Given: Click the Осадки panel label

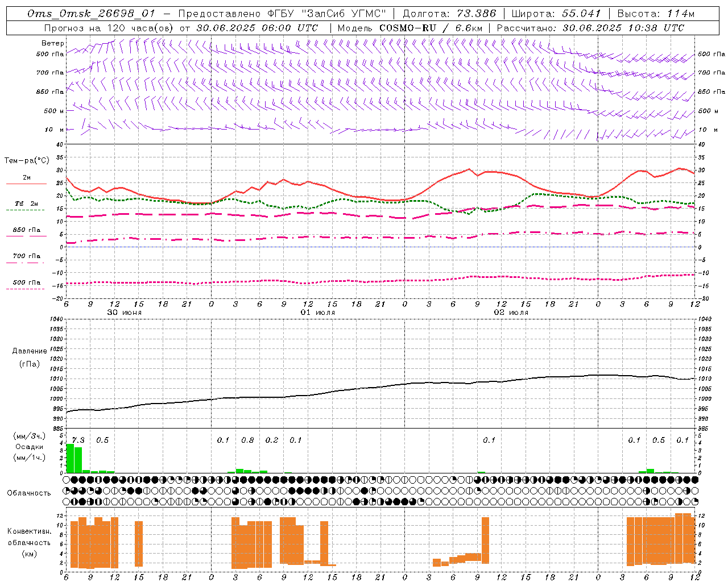Looking at the screenshot, I should [x=30, y=447].
